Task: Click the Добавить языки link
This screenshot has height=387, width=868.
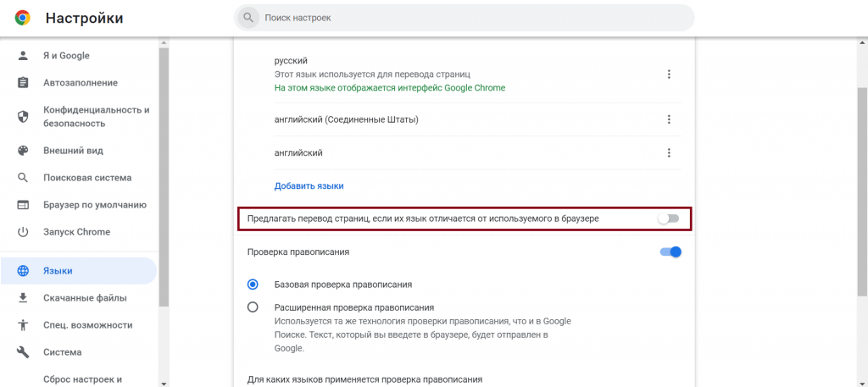Action: pos(309,185)
